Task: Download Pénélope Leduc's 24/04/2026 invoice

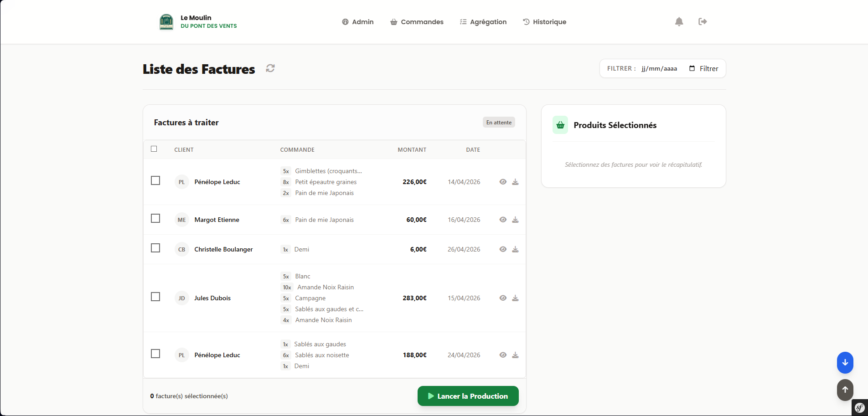Action: point(515,355)
